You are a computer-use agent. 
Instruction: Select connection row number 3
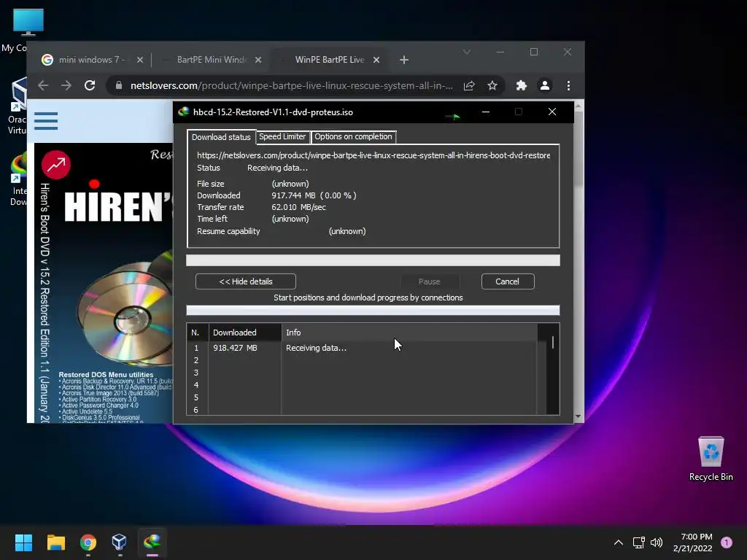pos(362,373)
